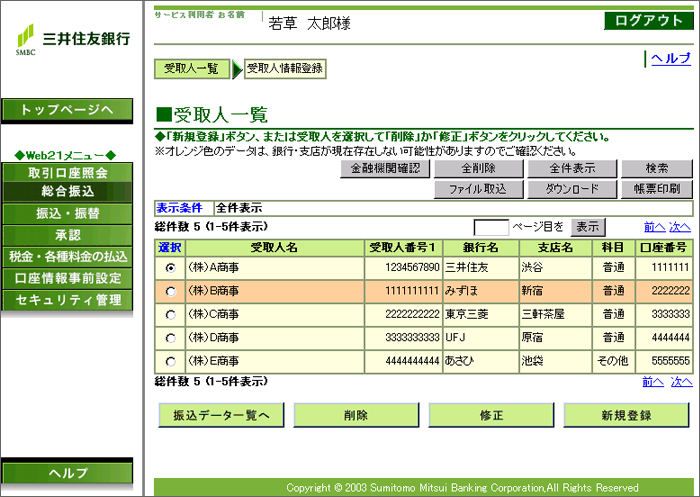Click the ログアウト button
This screenshot has width=700, height=497.
point(649,21)
